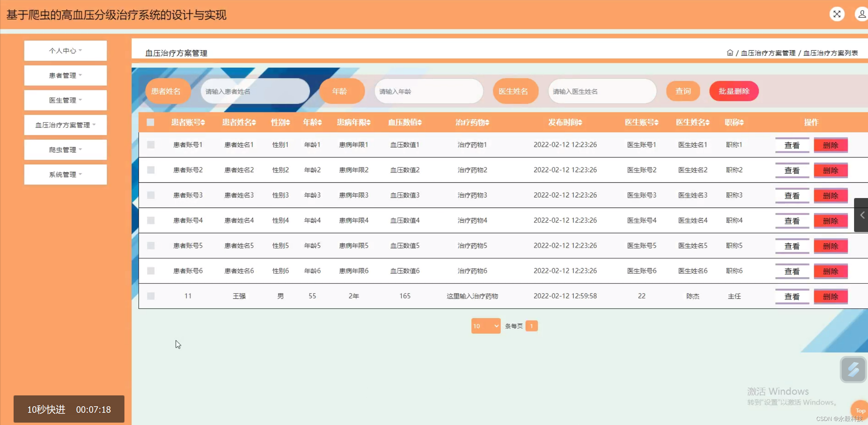Click the Top scroll-up button

coord(860,410)
